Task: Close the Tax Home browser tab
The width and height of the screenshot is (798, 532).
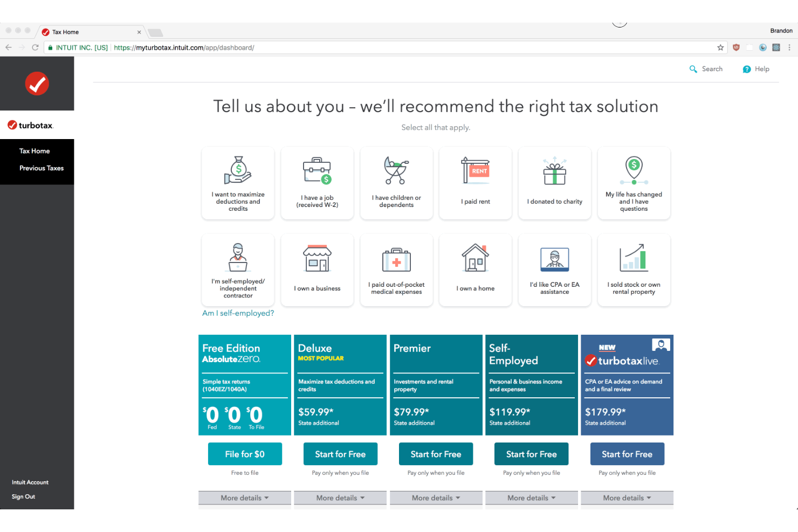Action: 139,32
